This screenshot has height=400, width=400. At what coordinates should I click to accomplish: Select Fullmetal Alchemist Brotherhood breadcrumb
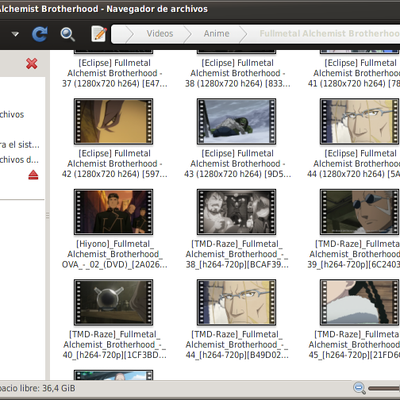pyautogui.click(x=329, y=34)
